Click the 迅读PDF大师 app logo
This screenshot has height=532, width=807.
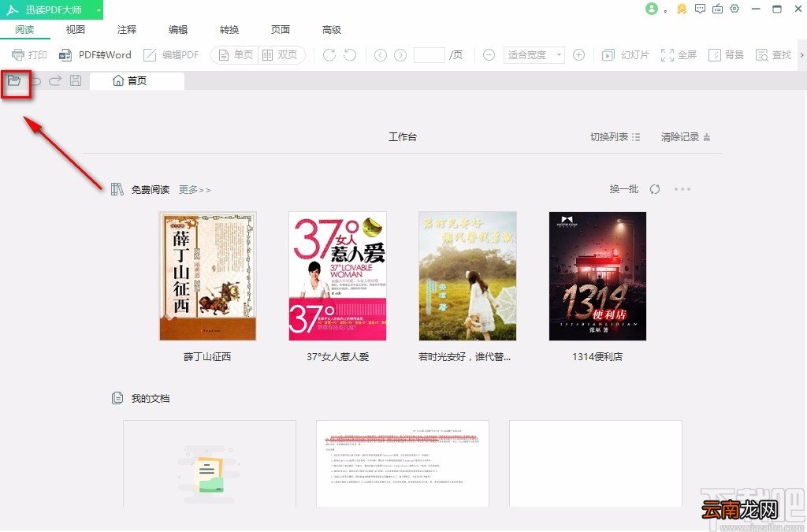(13, 9)
